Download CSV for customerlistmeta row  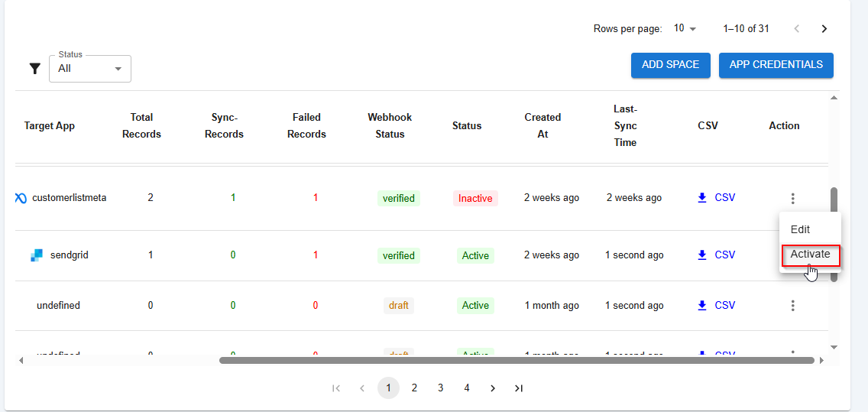(717, 198)
